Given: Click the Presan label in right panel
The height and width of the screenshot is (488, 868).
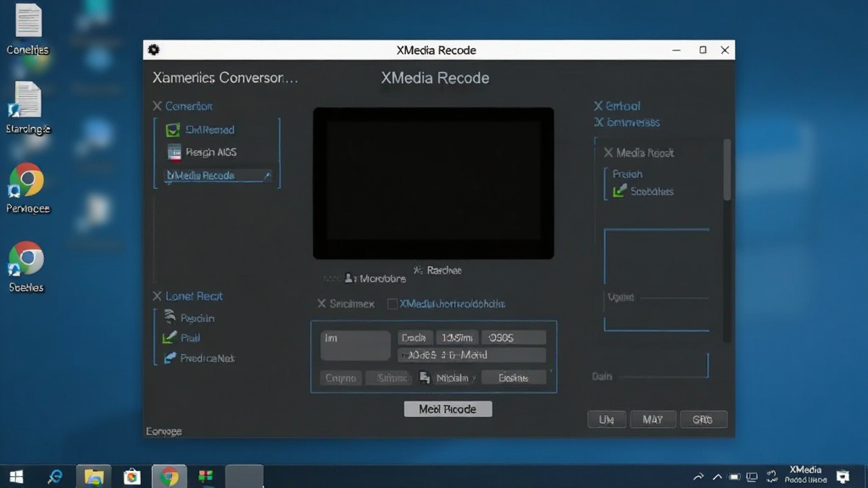Looking at the screenshot, I should click(627, 174).
